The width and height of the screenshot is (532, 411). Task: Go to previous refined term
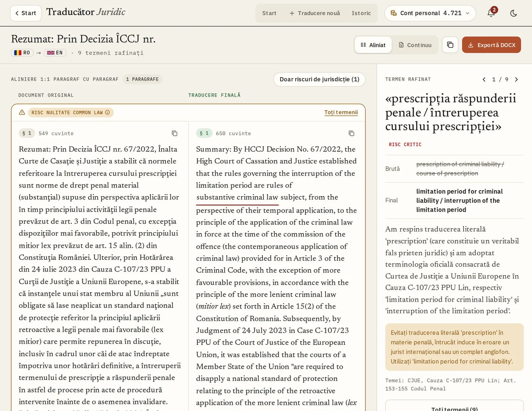coord(484,79)
